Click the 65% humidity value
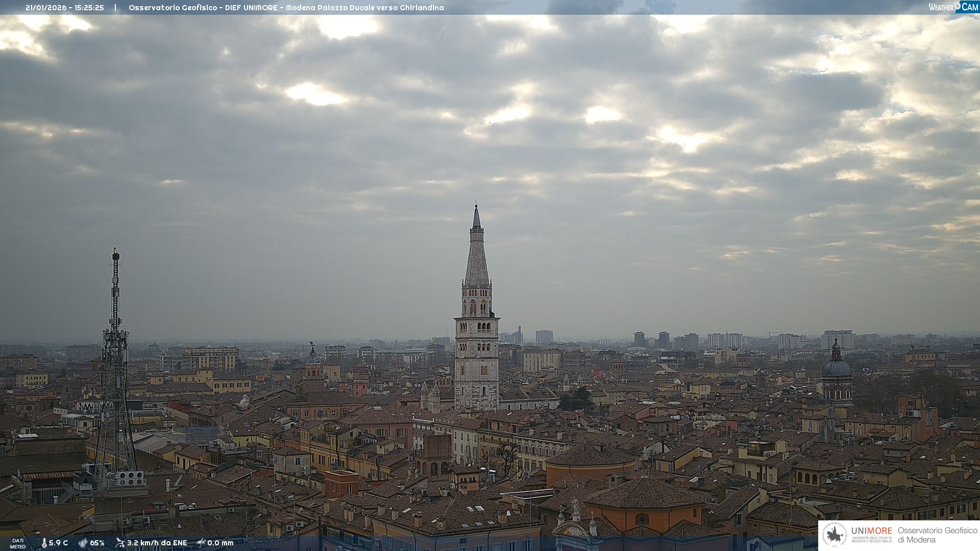980x551 pixels. [97, 543]
